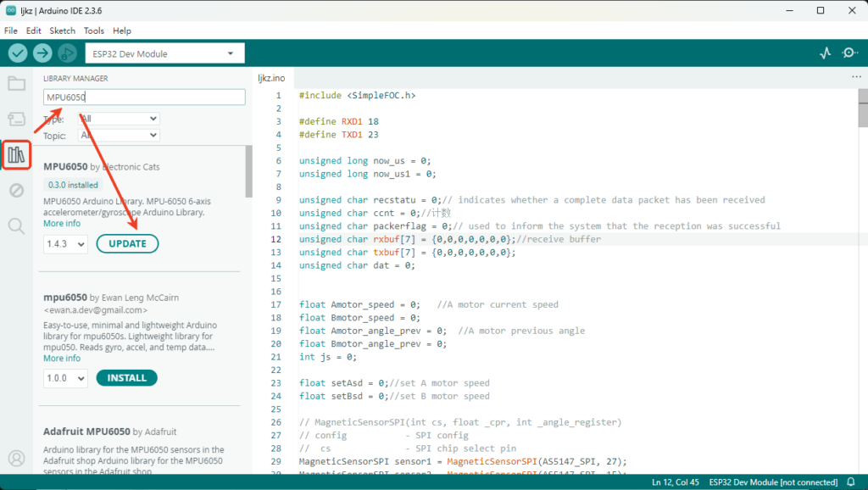
Task: Open the Search magnifier in sidebar
Action: (x=16, y=226)
